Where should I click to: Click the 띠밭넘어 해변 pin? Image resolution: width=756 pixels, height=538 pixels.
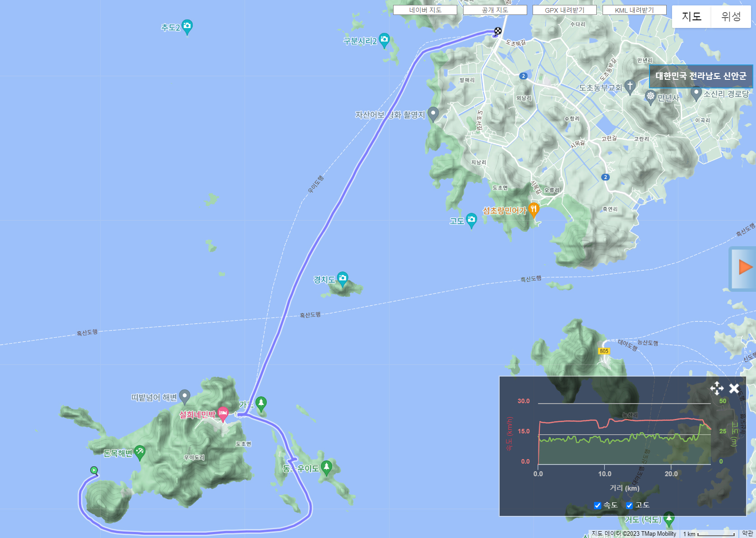pyautogui.click(x=185, y=397)
